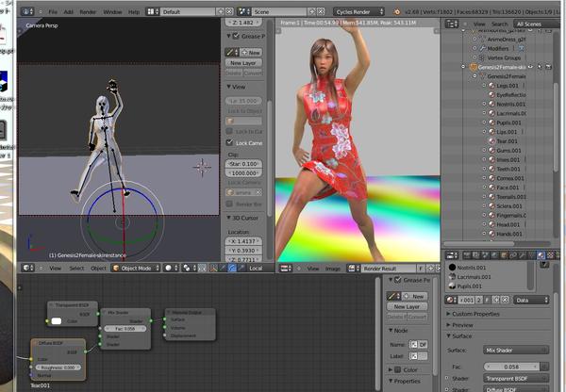The image size is (566, 392).
Task: Click the Search button in the outliner header
Action: point(499,24)
